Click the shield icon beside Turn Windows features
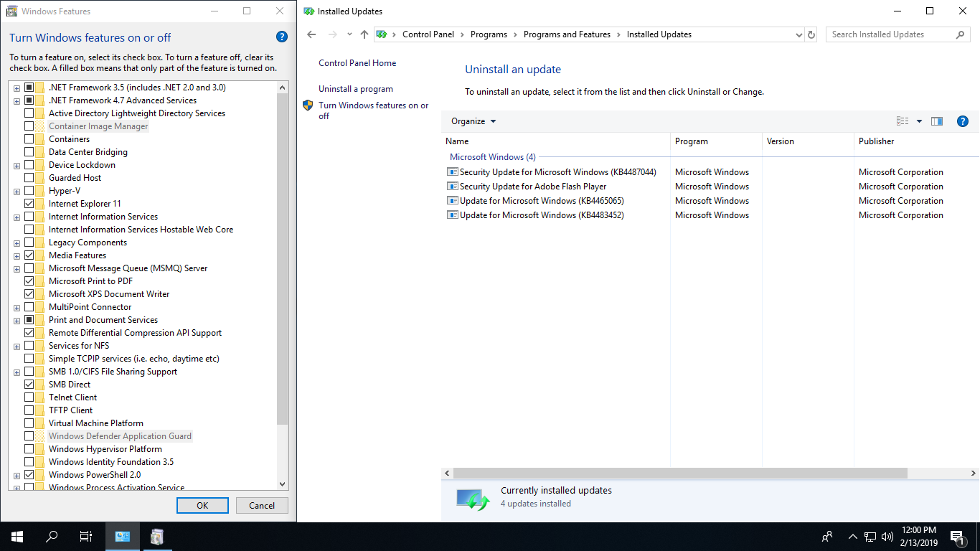 click(308, 105)
